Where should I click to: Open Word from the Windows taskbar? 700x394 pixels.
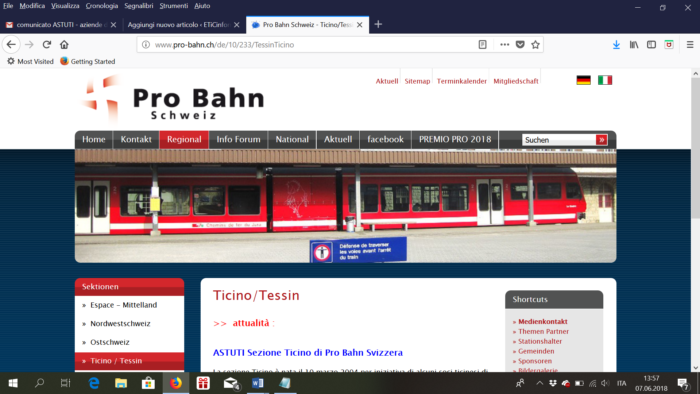258,383
